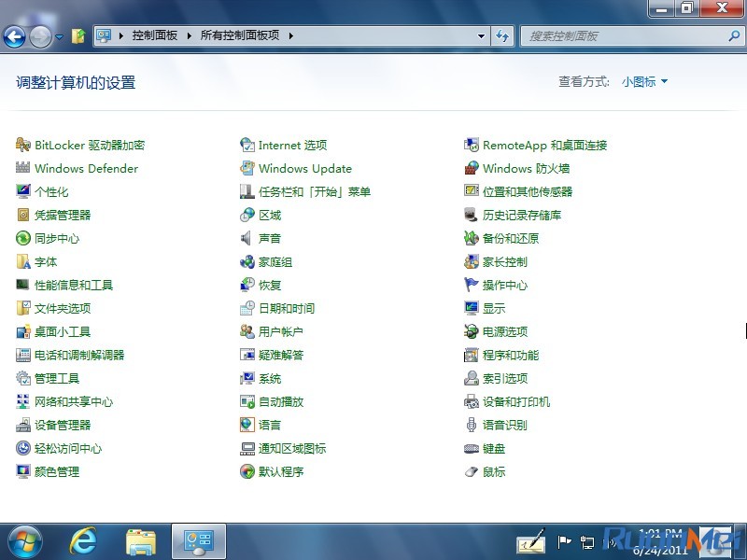This screenshot has height=560, width=747.
Task: Expand the arrow after 控制面板 breadcrumb
Action: pyautogui.click(x=190, y=35)
